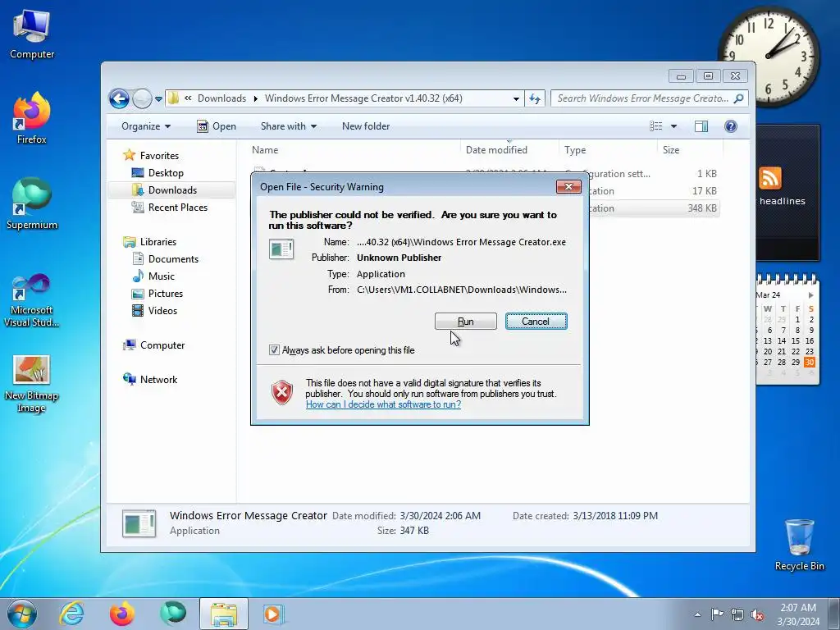Click the Explorer forward arrow button
Viewport: 840px width, 630px height.
coord(142,98)
